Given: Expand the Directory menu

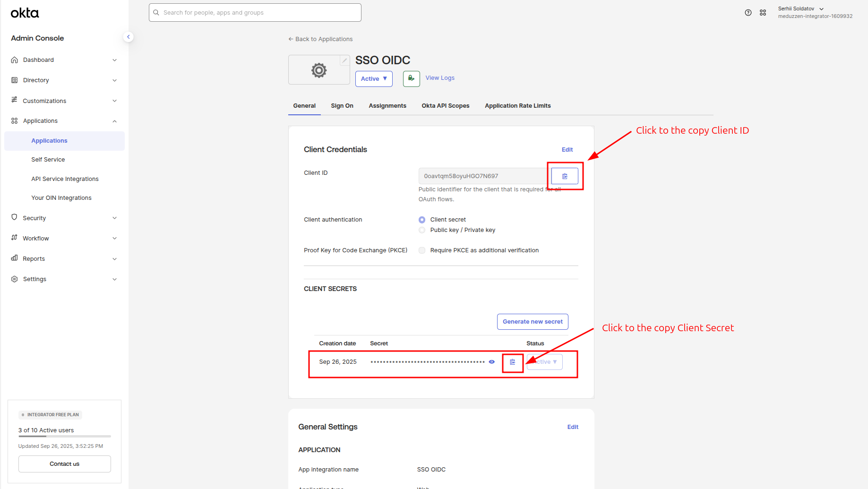Looking at the screenshot, I should pos(114,80).
